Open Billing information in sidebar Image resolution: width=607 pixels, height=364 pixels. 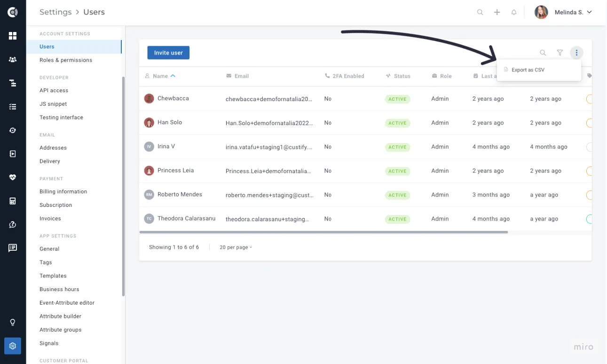click(x=63, y=191)
